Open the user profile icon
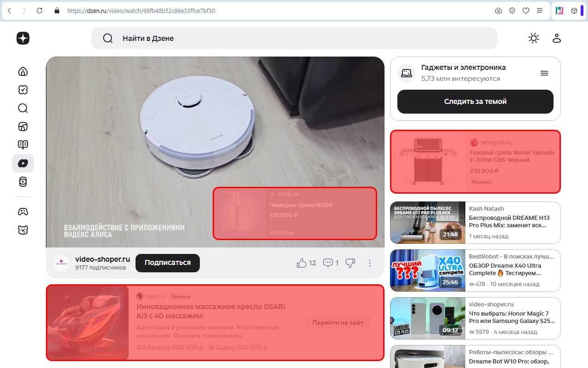This screenshot has height=368, width=588. pyautogui.click(x=557, y=38)
